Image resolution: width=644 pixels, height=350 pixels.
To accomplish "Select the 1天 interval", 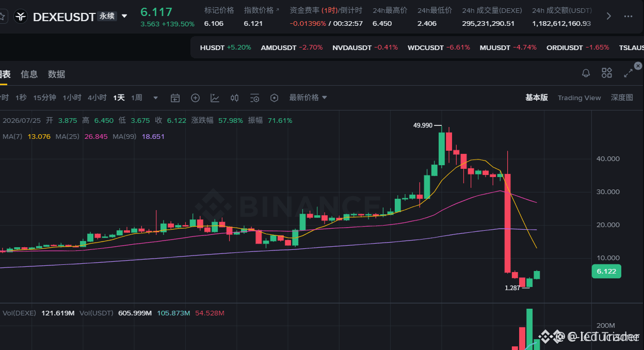I will (119, 98).
